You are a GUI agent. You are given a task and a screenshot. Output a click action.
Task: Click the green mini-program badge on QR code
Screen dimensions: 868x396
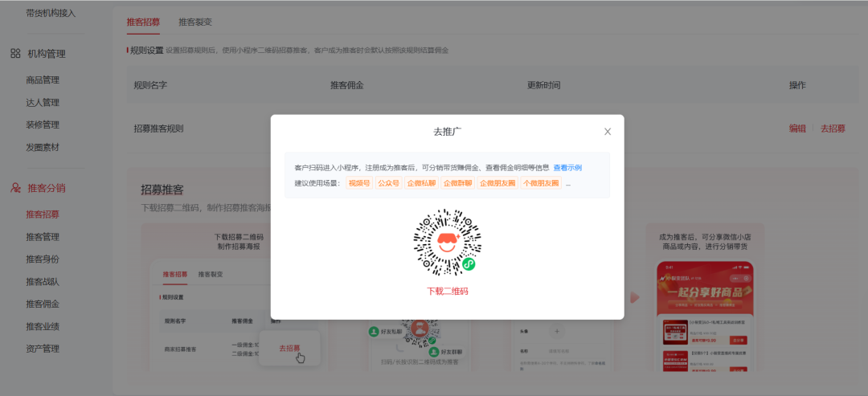pyautogui.click(x=469, y=263)
